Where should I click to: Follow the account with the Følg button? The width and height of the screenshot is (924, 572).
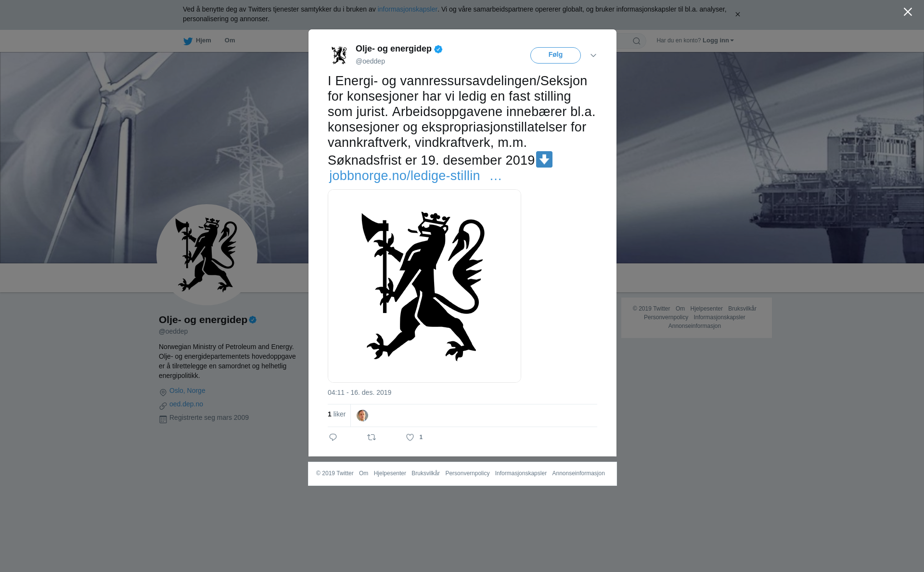tap(555, 55)
